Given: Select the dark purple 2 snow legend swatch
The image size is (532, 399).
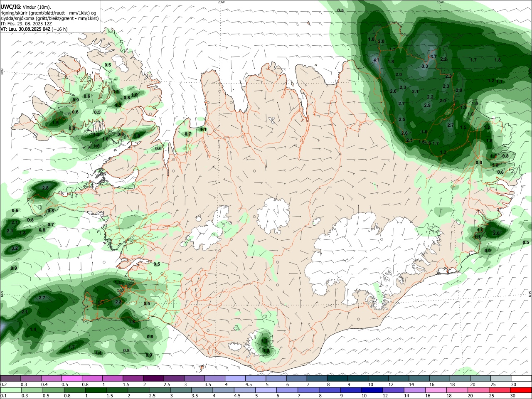Looking at the screenshot, I should [x=153, y=378].
